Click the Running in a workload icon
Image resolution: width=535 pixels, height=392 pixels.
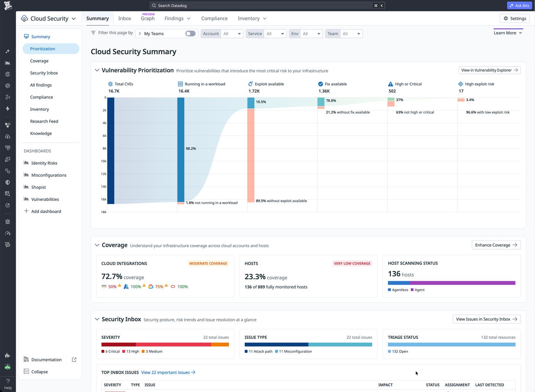[180, 84]
